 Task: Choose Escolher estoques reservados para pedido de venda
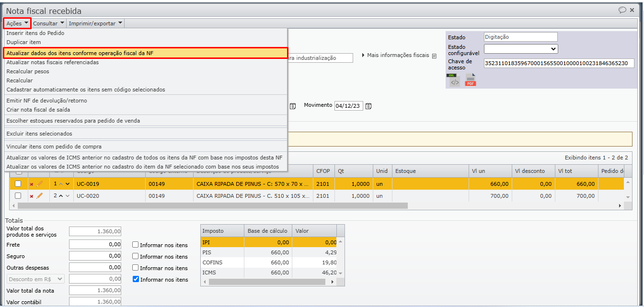point(146,121)
